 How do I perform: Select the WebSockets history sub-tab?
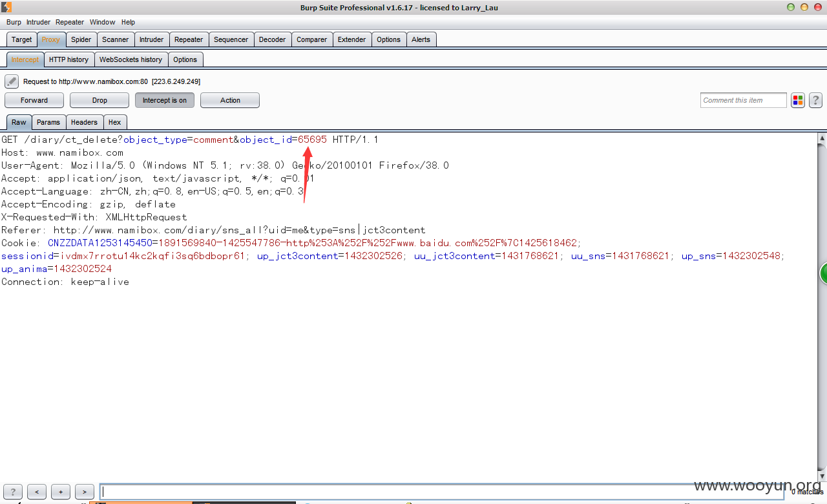point(131,59)
